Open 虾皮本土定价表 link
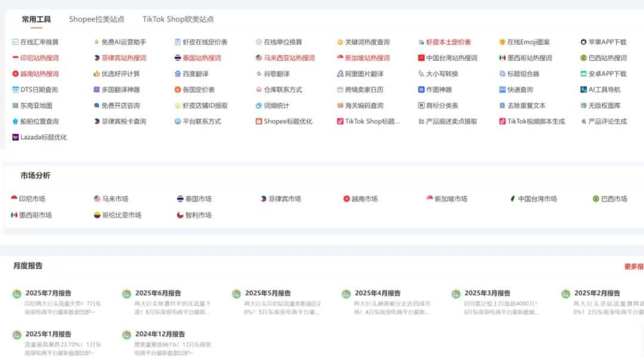Screen dimensions: 644x358 (x=448, y=42)
